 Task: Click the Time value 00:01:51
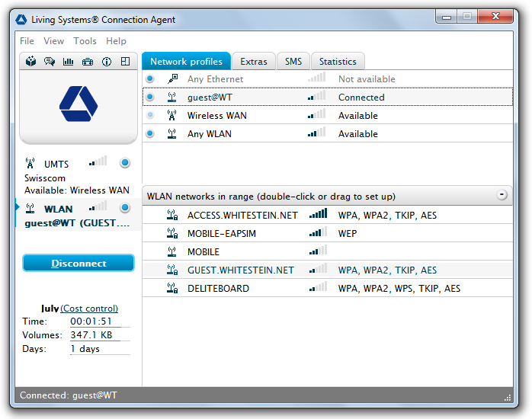(91, 321)
